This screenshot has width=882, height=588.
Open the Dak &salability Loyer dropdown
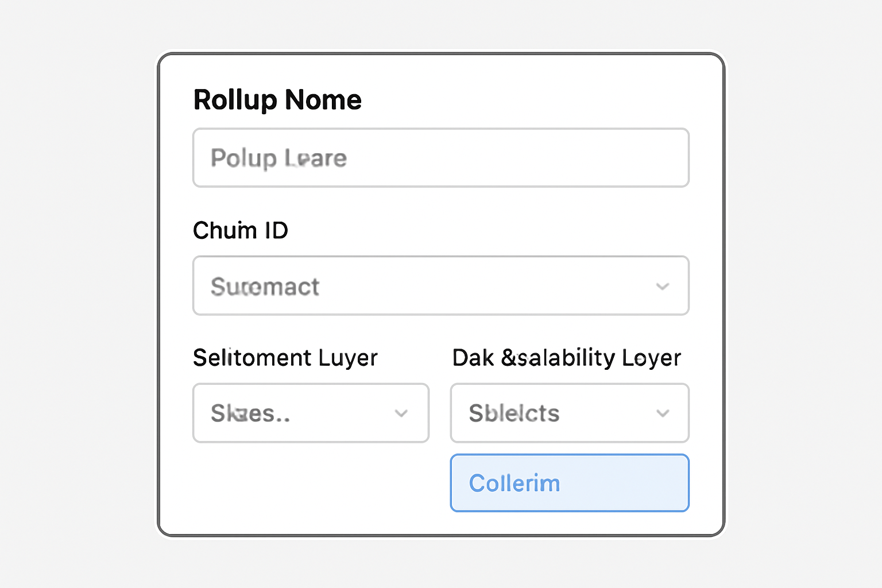pyautogui.click(x=569, y=413)
